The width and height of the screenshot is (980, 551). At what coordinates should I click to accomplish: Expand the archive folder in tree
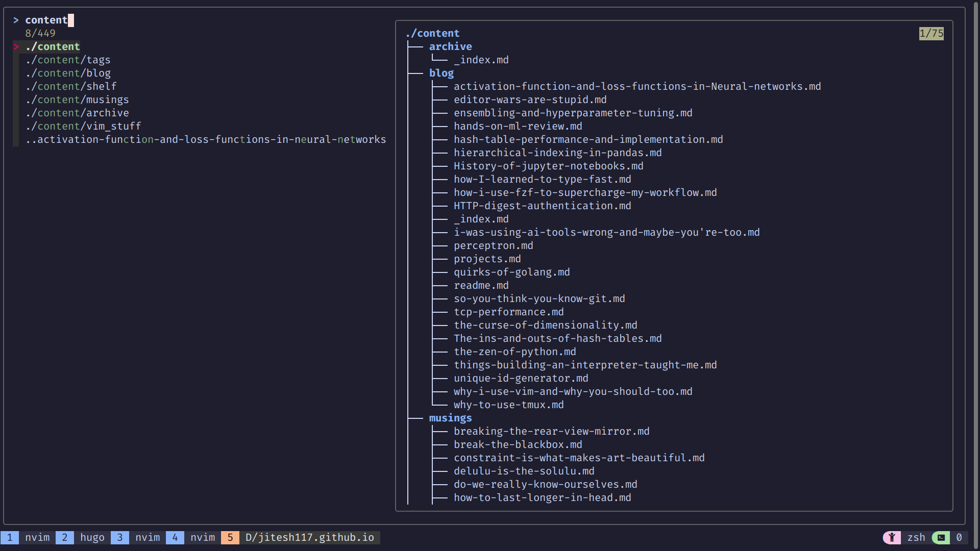(450, 46)
